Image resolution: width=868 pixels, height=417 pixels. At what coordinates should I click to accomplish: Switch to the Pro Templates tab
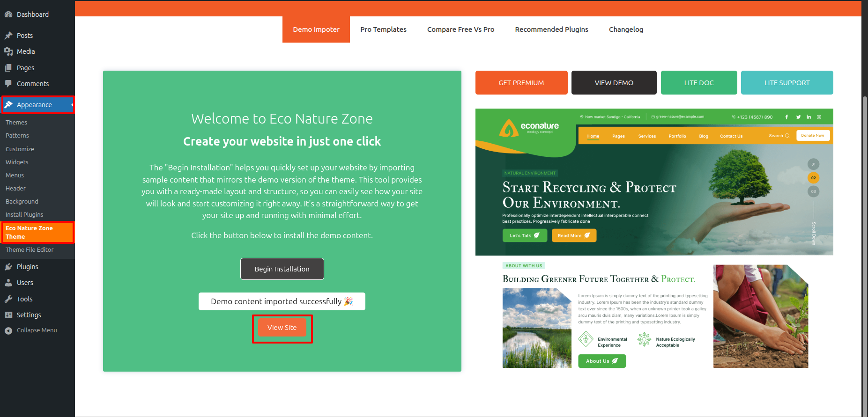click(x=383, y=29)
